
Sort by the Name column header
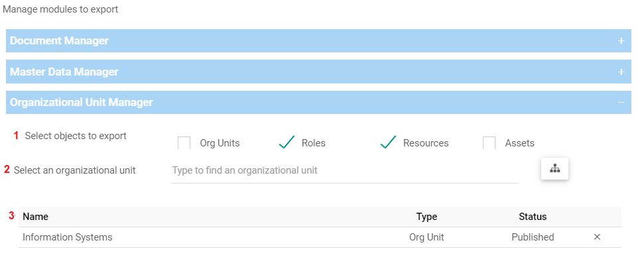(36, 217)
